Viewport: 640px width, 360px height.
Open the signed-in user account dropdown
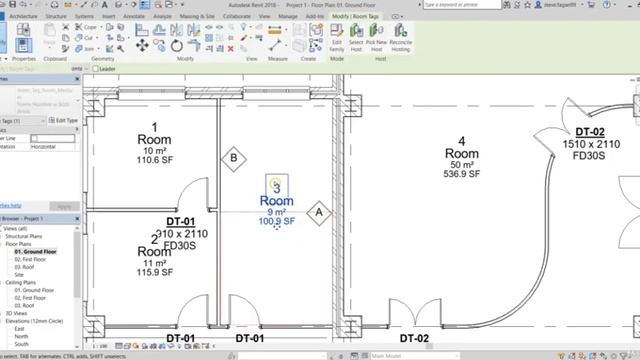[582, 5]
